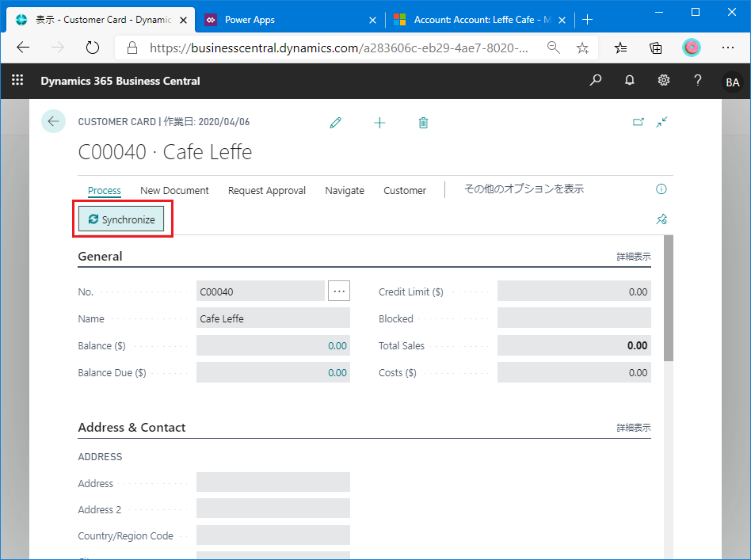Viewport: 751px width, 560px height.
Task: Click the browser back arrow
Action: coord(22,48)
